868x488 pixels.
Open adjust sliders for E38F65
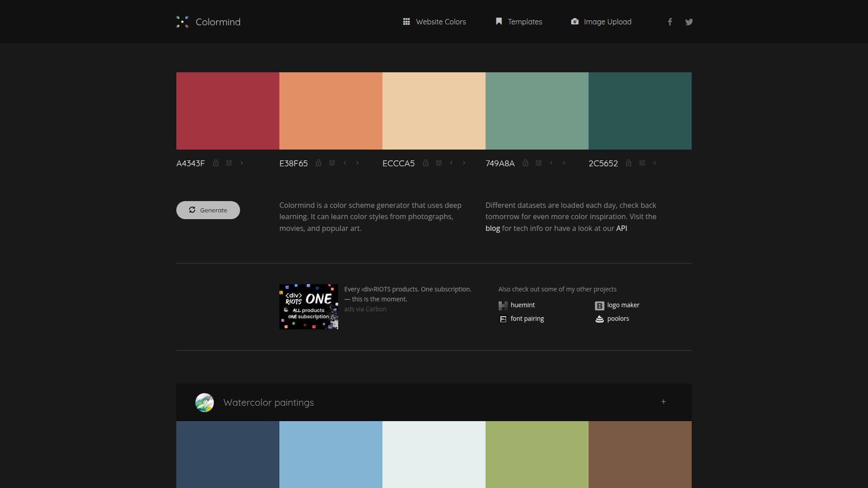pos(332,163)
